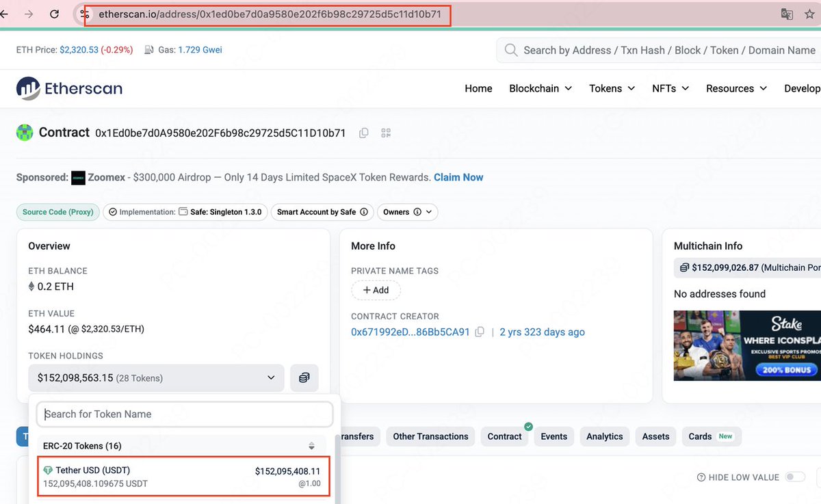The width and height of the screenshot is (821, 504).
Task: Click the translate page icon
Action: pyautogui.click(x=787, y=14)
